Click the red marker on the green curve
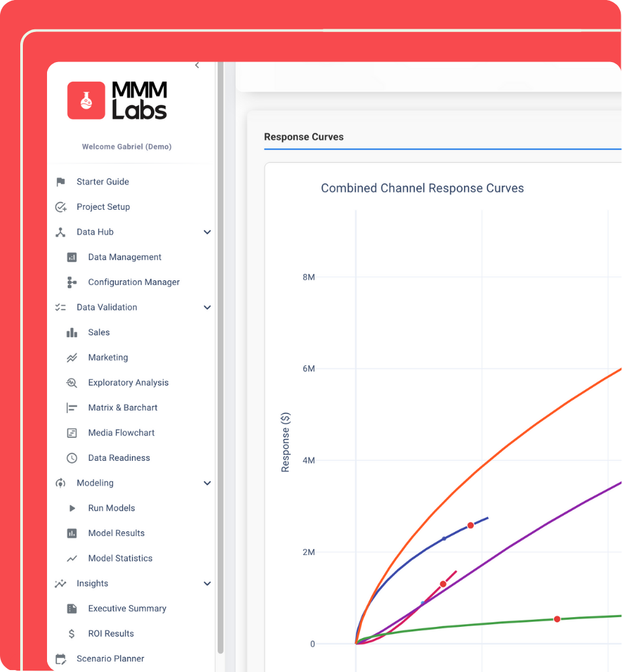Viewport: 622px width, 672px height. (557, 618)
